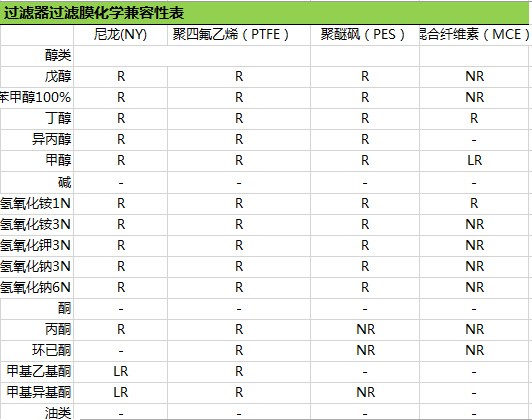Select dash in 酮 row under PES
532x420 pixels.
(365, 309)
